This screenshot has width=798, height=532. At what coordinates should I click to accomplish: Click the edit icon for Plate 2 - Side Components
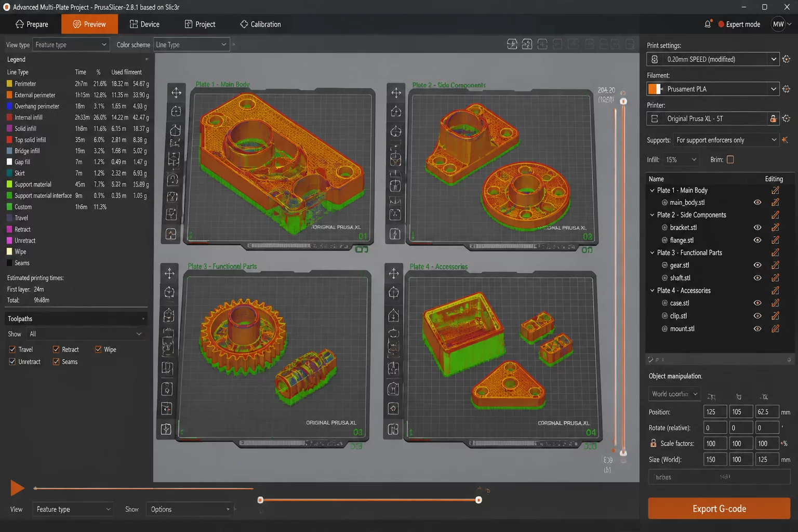(x=775, y=215)
